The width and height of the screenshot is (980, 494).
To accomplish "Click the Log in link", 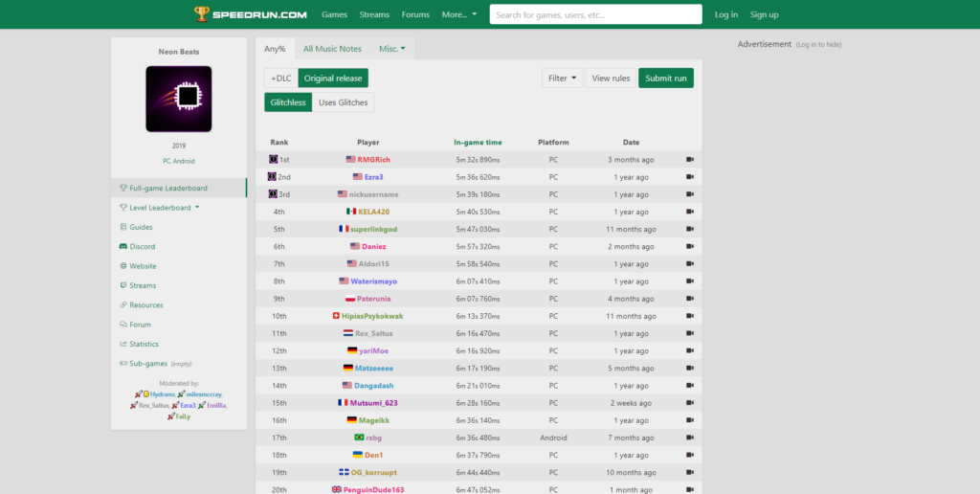I will pos(726,14).
